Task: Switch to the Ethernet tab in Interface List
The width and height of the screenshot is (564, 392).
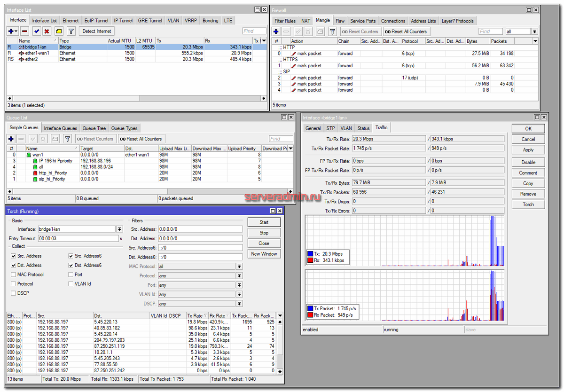Action: [70, 21]
